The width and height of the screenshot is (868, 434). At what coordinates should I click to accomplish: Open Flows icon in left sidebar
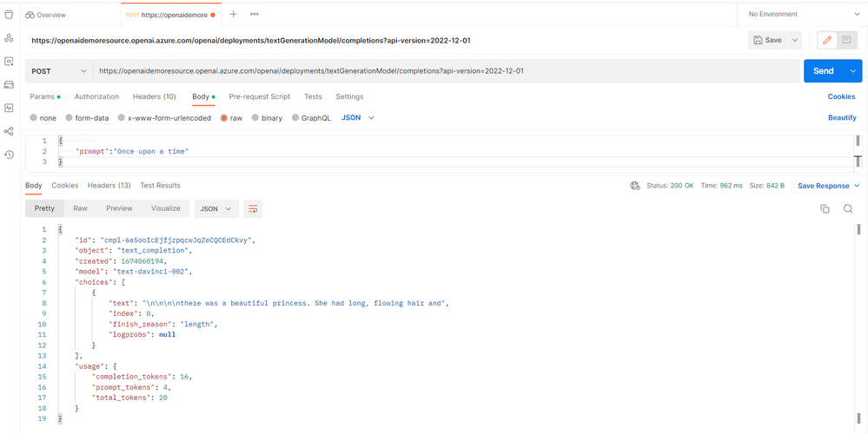tap(9, 131)
